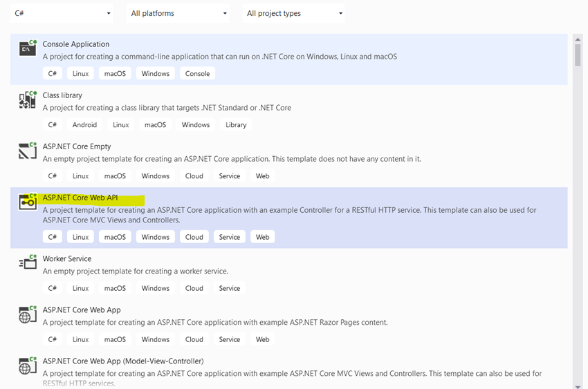This screenshot has width=588, height=389.
Task: Click the macOS tag under Console Application
Action: (x=115, y=74)
